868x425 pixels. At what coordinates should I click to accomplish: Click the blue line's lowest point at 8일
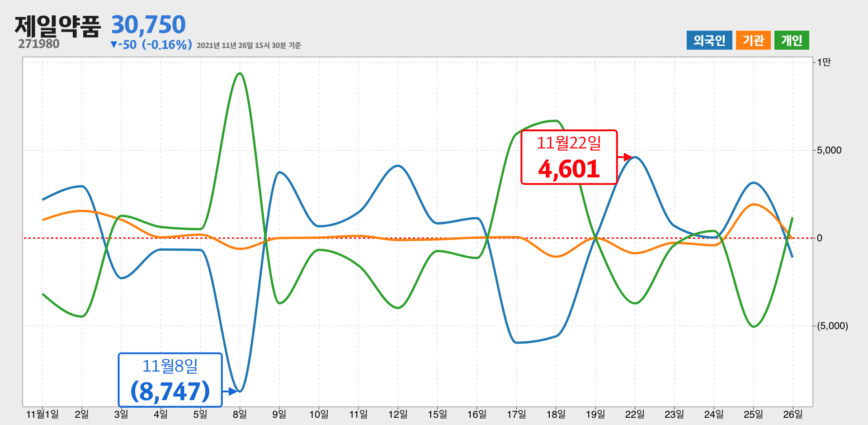pyautogui.click(x=240, y=391)
